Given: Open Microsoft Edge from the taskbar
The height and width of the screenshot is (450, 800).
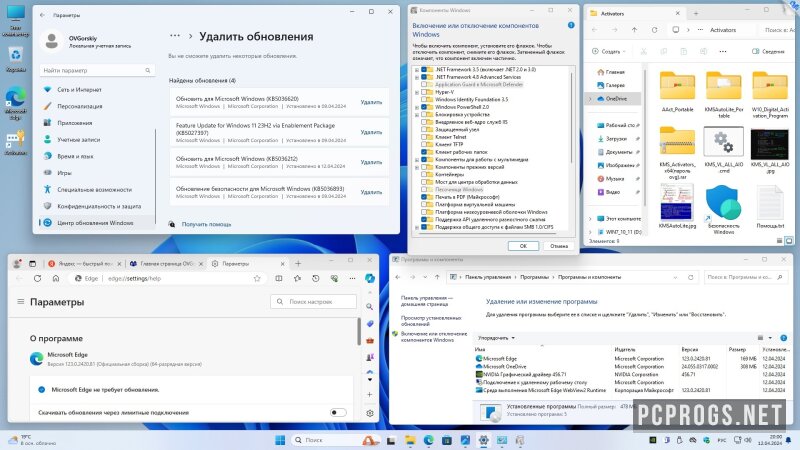Looking at the screenshot, I should coord(429,440).
